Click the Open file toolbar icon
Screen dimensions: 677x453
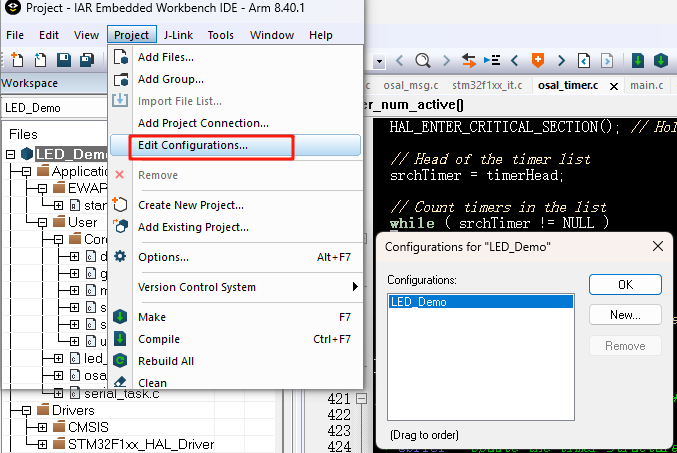click(x=40, y=60)
